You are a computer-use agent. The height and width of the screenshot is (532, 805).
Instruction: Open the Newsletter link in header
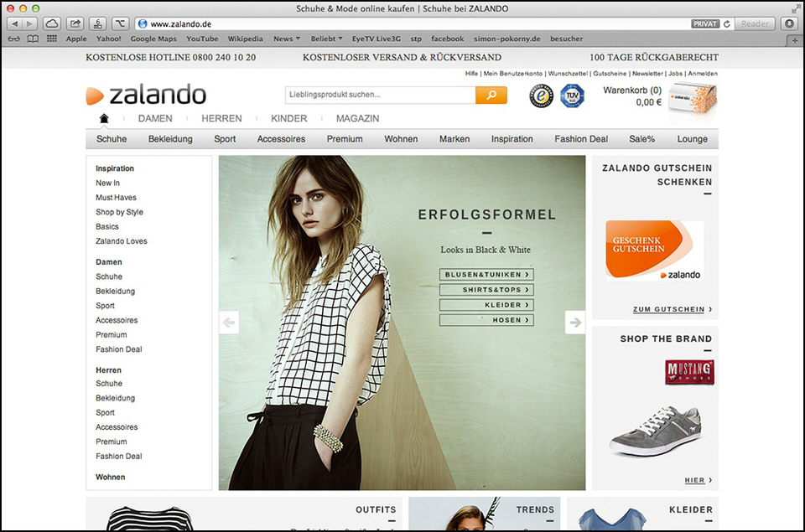pyautogui.click(x=647, y=74)
